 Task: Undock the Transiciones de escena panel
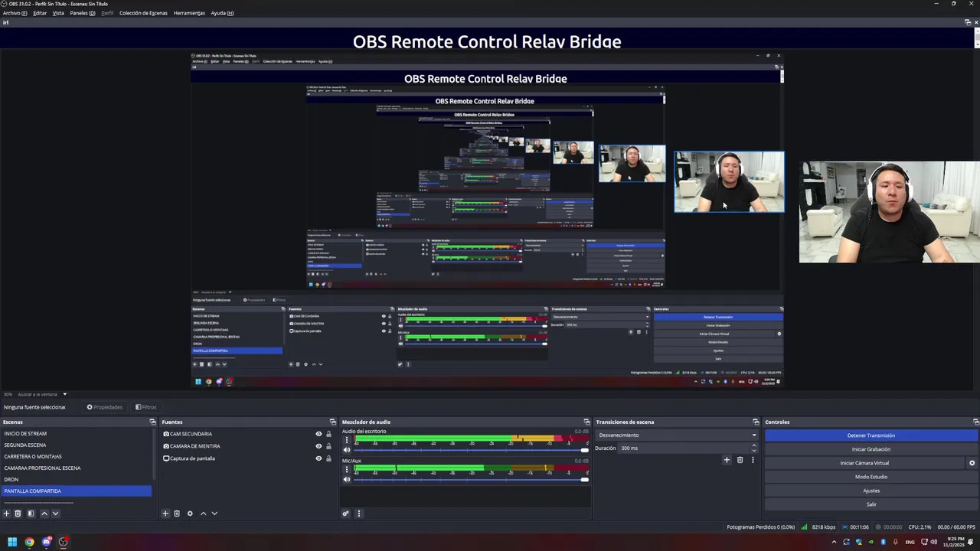(x=756, y=422)
